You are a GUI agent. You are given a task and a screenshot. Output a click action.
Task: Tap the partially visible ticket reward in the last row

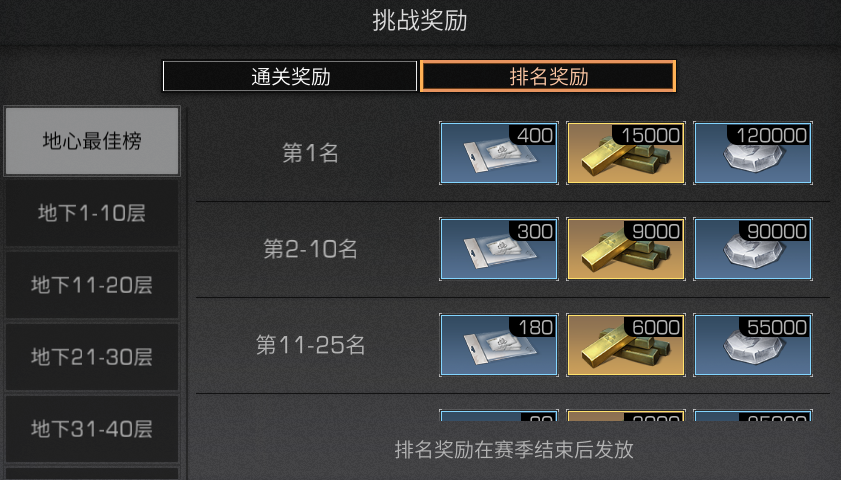pyautogui.click(x=499, y=416)
